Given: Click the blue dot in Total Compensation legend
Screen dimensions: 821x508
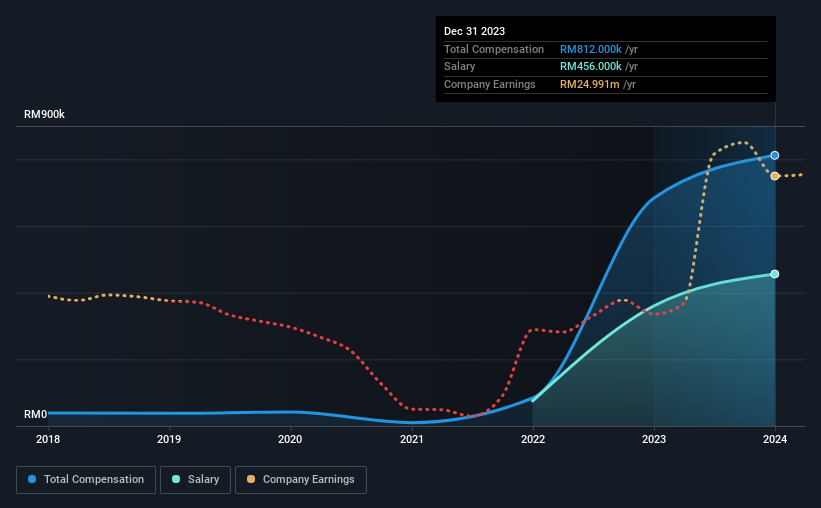Looking at the screenshot, I should tap(32, 479).
